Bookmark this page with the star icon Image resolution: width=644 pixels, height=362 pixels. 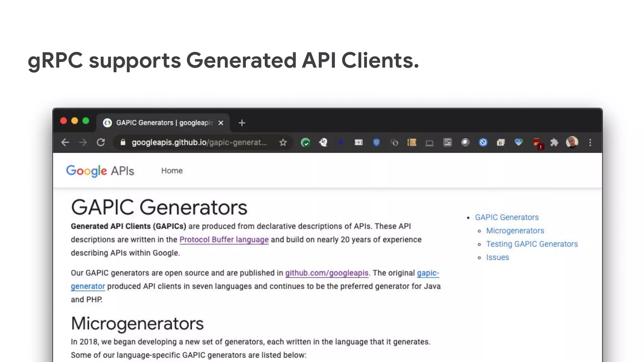[x=283, y=142]
